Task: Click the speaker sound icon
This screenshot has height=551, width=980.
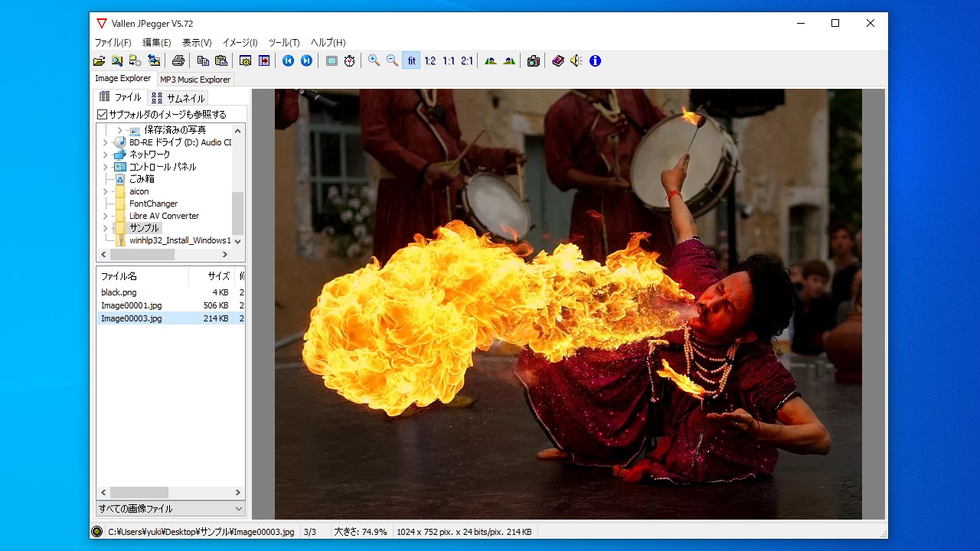Action: (x=577, y=60)
